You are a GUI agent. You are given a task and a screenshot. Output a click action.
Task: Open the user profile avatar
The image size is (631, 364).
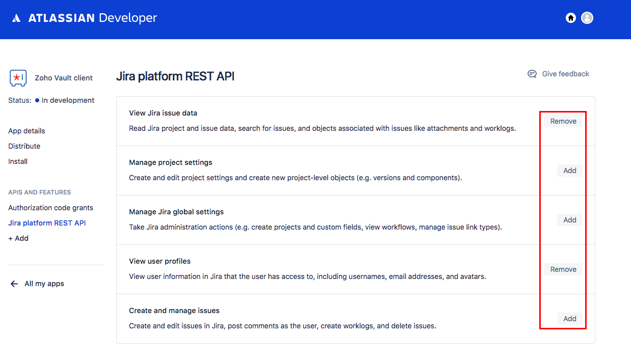coord(587,18)
